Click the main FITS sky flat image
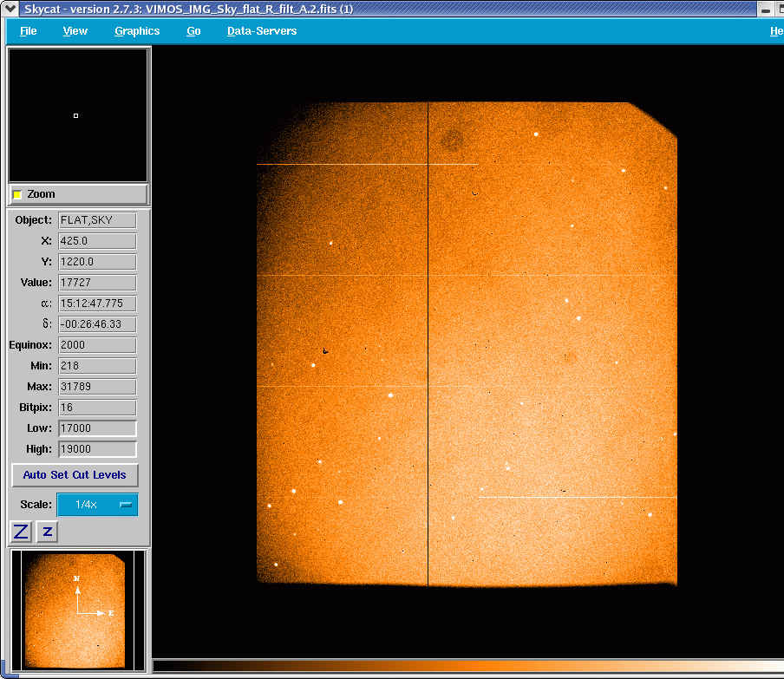Screen dimensions: 784x679 [x=467, y=344]
